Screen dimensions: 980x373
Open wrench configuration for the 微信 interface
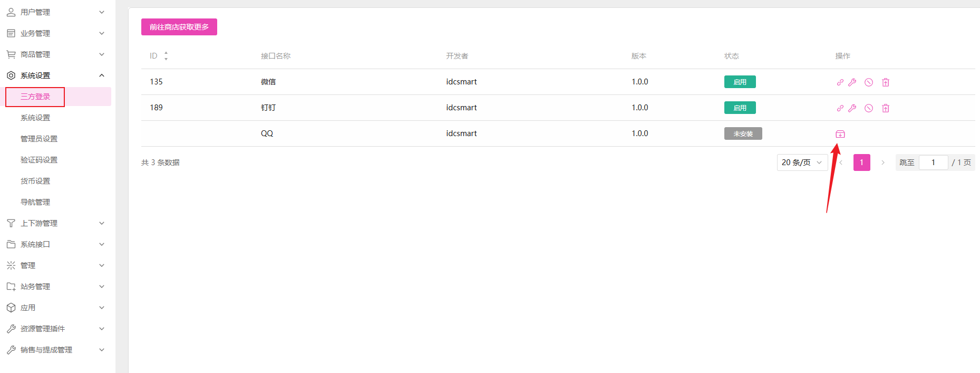(x=852, y=82)
